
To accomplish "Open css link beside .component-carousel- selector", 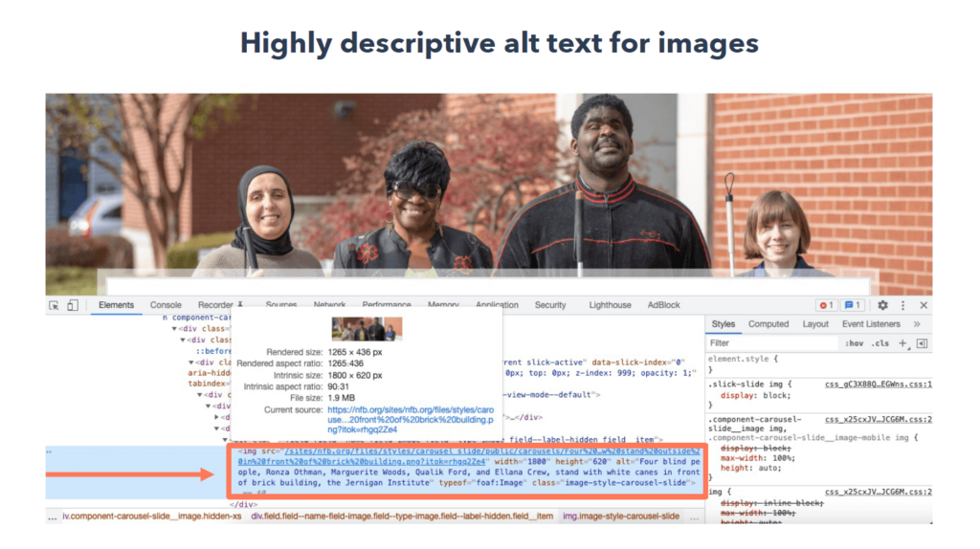I will click(x=879, y=420).
